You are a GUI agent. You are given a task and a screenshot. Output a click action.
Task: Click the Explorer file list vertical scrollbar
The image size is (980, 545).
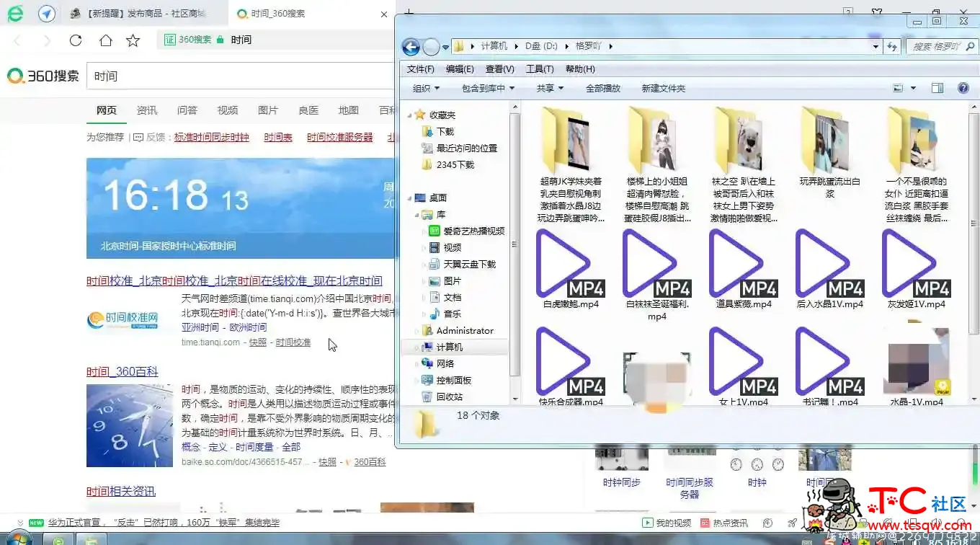(974, 252)
